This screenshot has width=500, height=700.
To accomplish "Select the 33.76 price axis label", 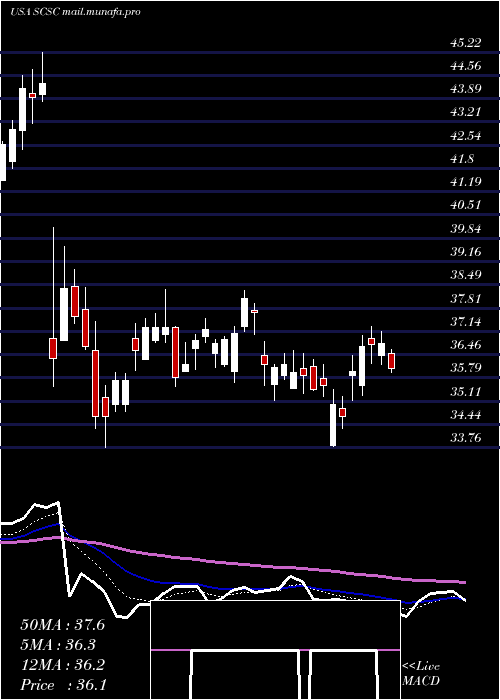I will (466, 438).
